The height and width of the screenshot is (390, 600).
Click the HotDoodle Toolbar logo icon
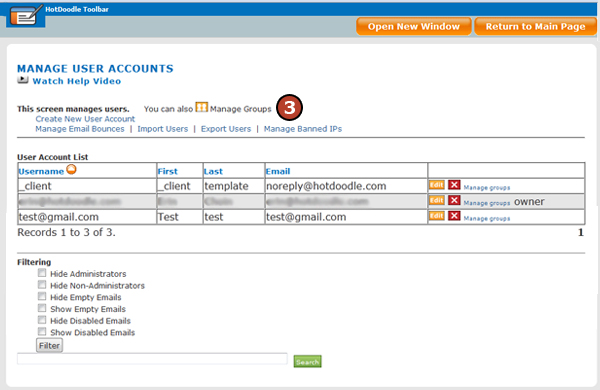tap(26, 15)
